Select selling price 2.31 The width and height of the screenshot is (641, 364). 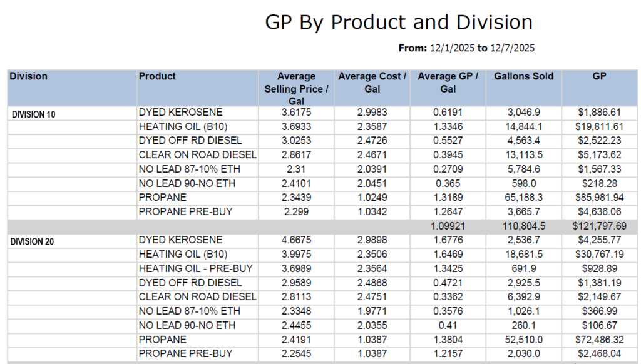[296, 169]
